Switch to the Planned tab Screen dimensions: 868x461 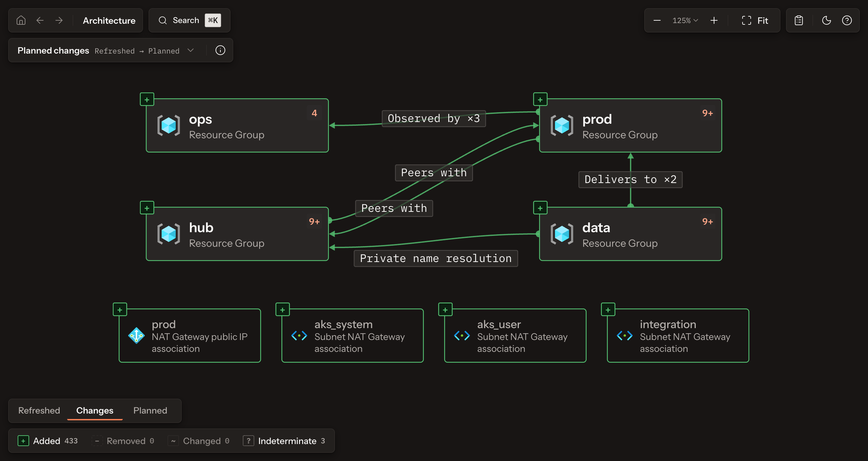(150, 410)
